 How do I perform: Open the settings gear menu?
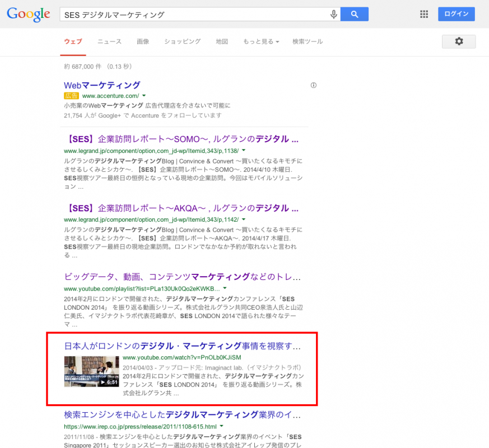point(459,41)
